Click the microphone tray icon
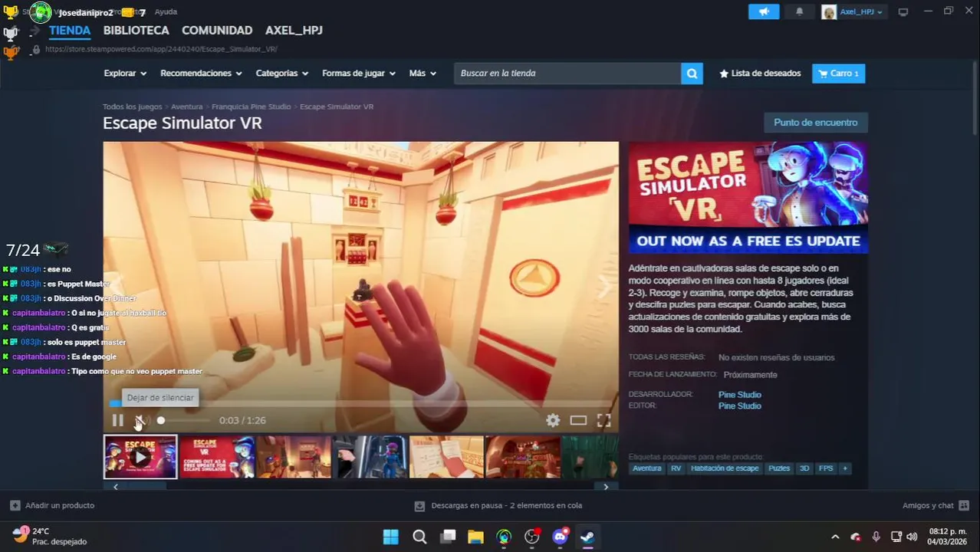The width and height of the screenshot is (980, 552). [x=876, y=537]
